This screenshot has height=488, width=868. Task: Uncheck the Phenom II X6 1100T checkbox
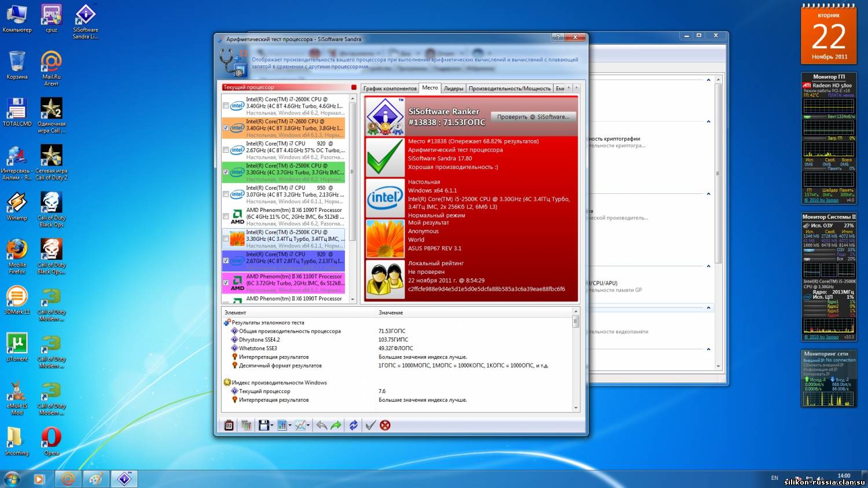226,283
